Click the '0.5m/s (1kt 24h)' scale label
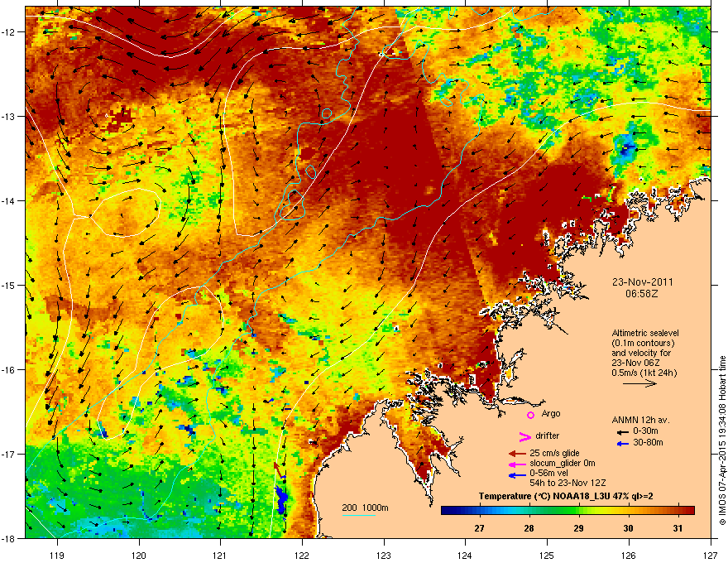 [644, 373]
